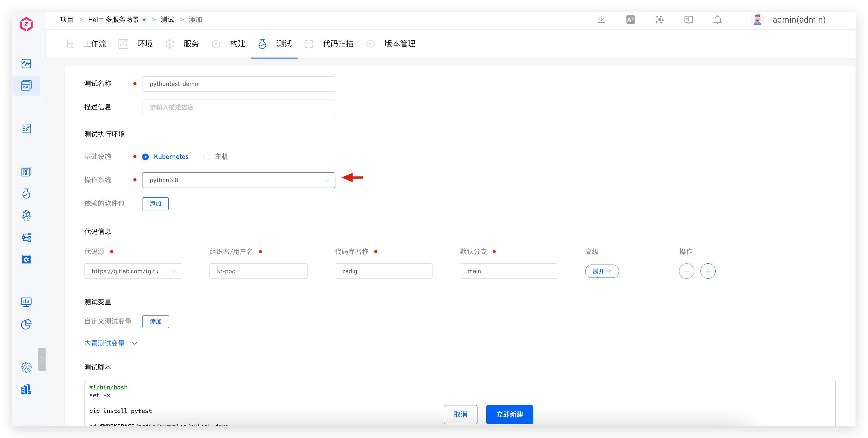This screenshot has height=438, width=868.
Task: Open the system settings gear in the sidebar
Action: 26,367
